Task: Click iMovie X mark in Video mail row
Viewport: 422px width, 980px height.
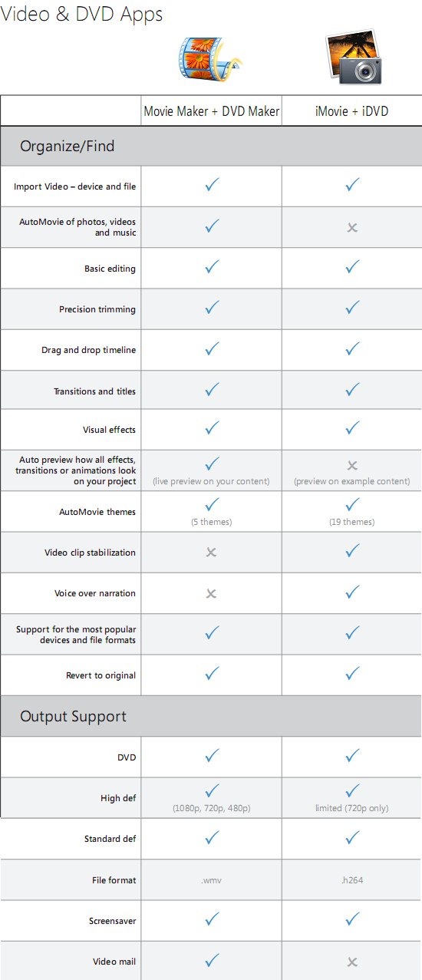Action: click(352, 962)
